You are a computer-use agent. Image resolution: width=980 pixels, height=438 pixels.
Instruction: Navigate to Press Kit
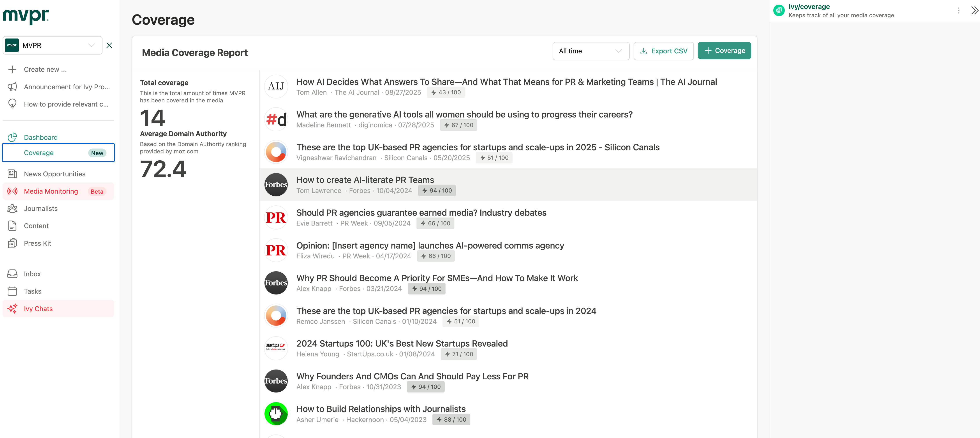[37, 243]
